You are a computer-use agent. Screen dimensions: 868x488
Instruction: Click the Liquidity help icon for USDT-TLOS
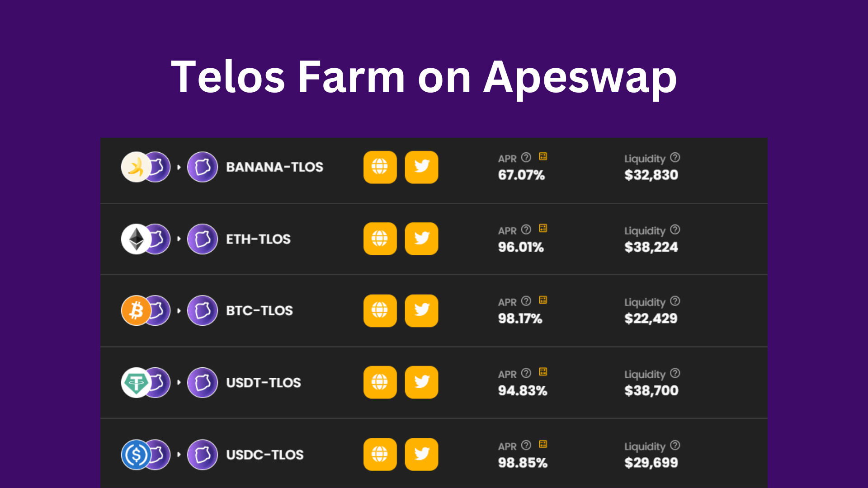click(x=675, y=373)
